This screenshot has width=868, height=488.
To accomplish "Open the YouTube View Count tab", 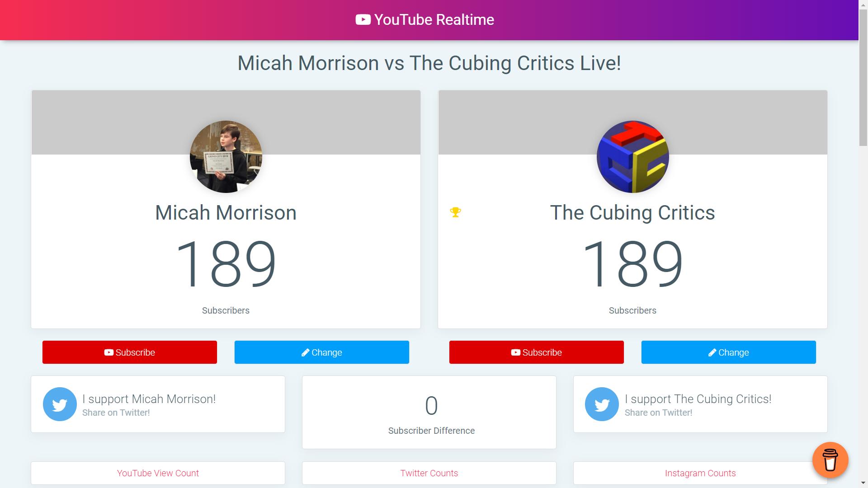I will pyautogui.click(x=158, y=473).
